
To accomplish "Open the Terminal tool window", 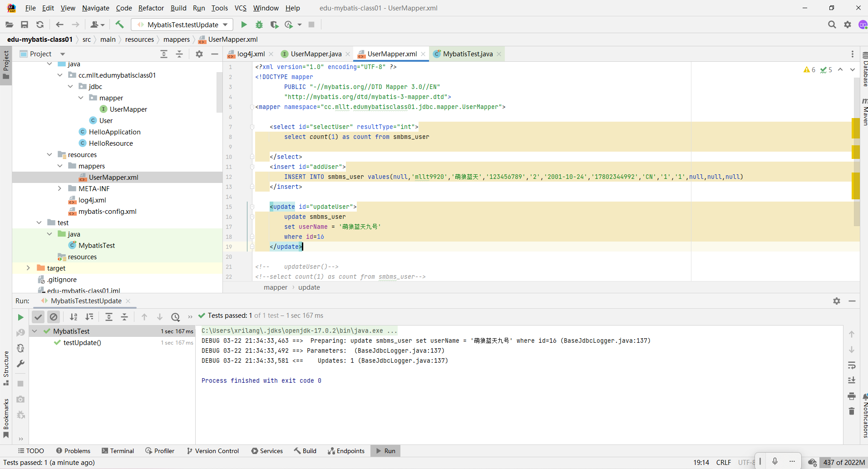I will [118, 451].
